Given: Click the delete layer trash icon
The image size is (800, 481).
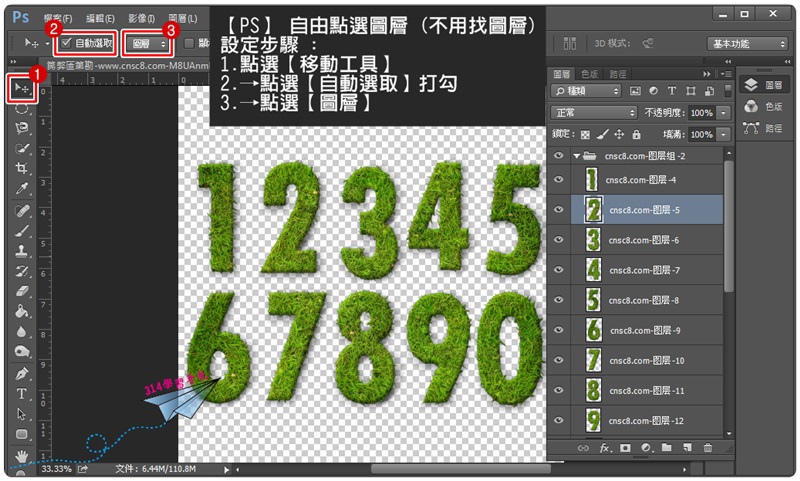Looking at the screenshot, I should (708, 448).
